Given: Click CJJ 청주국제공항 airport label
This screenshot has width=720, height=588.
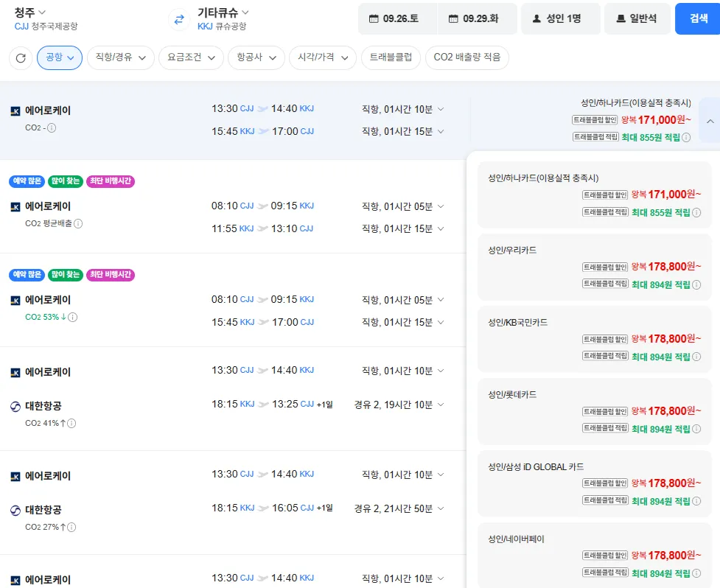Looking at the screenshot, I should point(46,27).
